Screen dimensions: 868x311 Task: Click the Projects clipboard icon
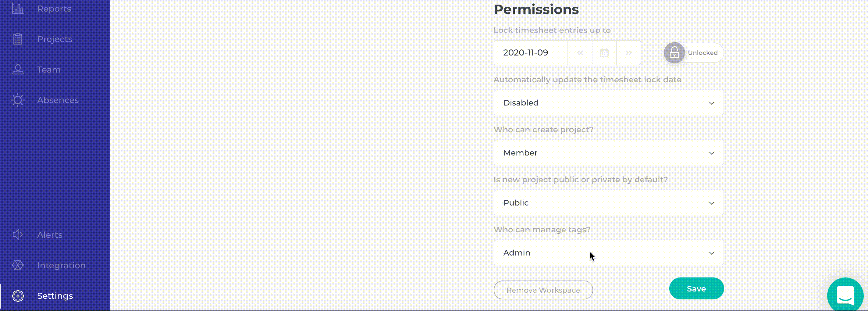17,39
